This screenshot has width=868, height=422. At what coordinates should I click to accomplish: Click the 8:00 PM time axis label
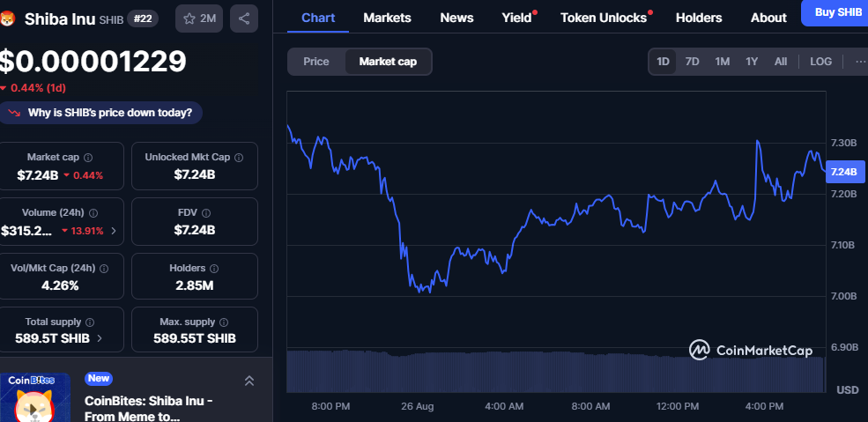click(330, 406)
